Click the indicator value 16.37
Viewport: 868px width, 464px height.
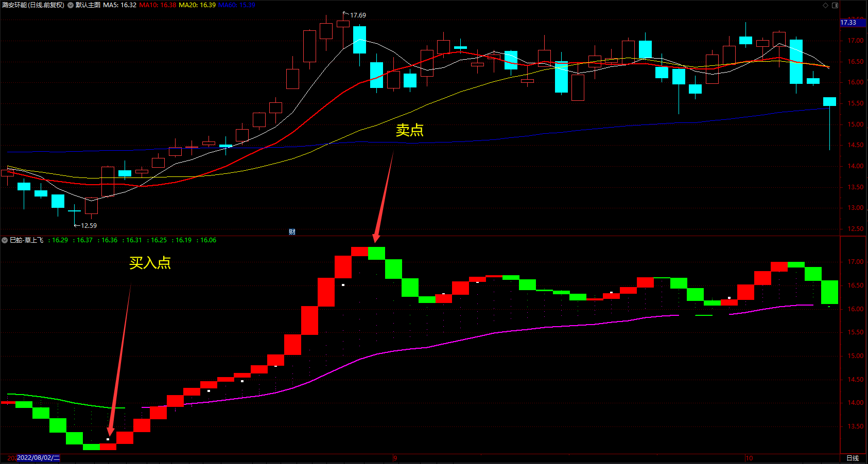84,240
